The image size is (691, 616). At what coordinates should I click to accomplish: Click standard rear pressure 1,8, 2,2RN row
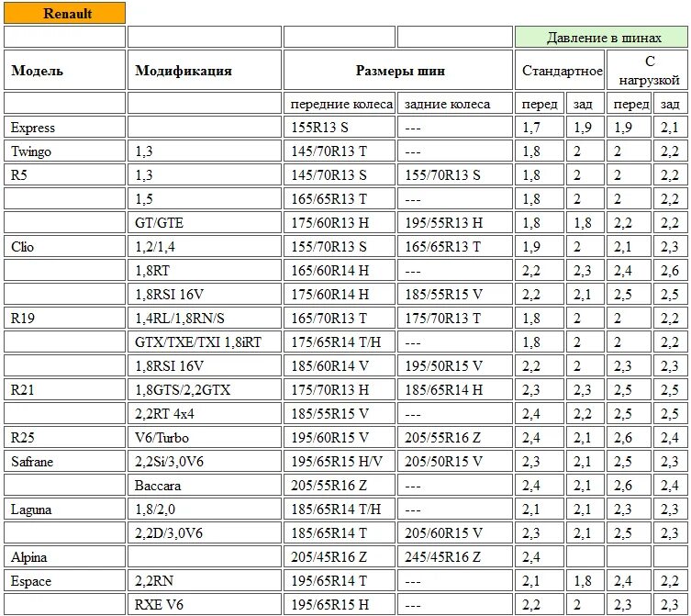tap(585, 580)
